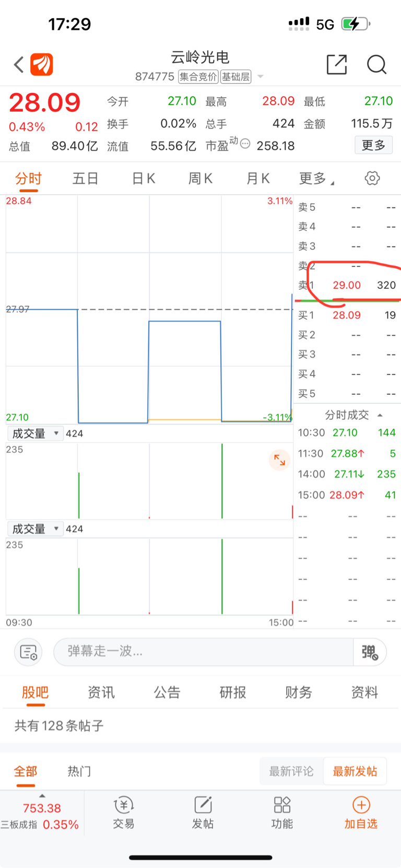Tap the 更多 button beside market data

click(374, 145)
